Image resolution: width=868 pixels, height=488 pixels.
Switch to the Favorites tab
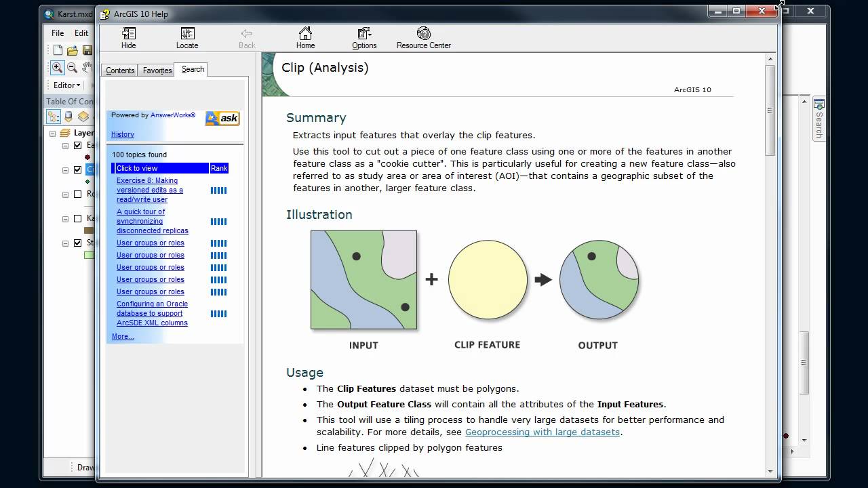coord(157,69)
